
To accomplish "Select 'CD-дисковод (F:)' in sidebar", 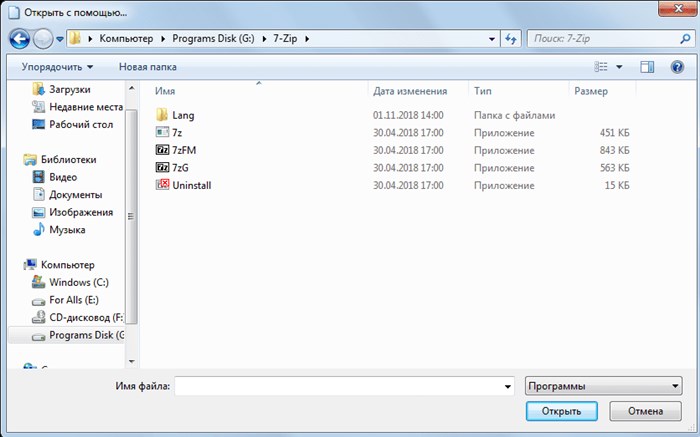I will pyautogui.click(x=86, y=318).
